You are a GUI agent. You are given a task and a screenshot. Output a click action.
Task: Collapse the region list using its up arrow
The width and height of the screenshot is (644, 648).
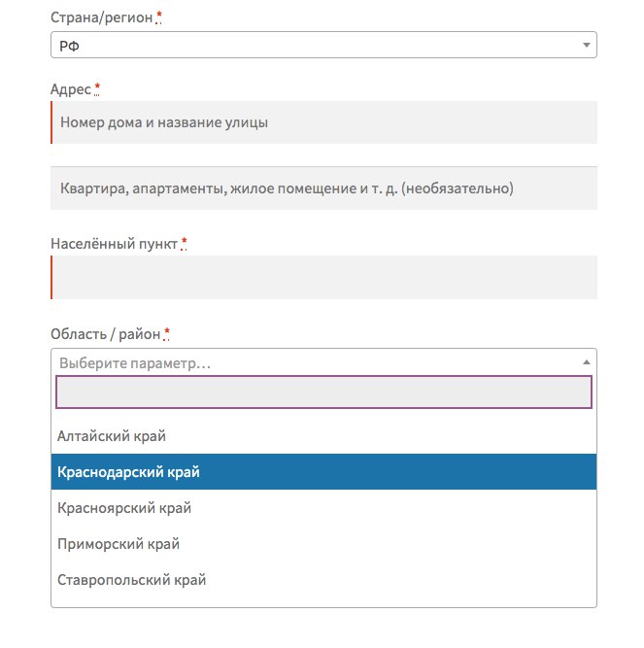point(586,361)
